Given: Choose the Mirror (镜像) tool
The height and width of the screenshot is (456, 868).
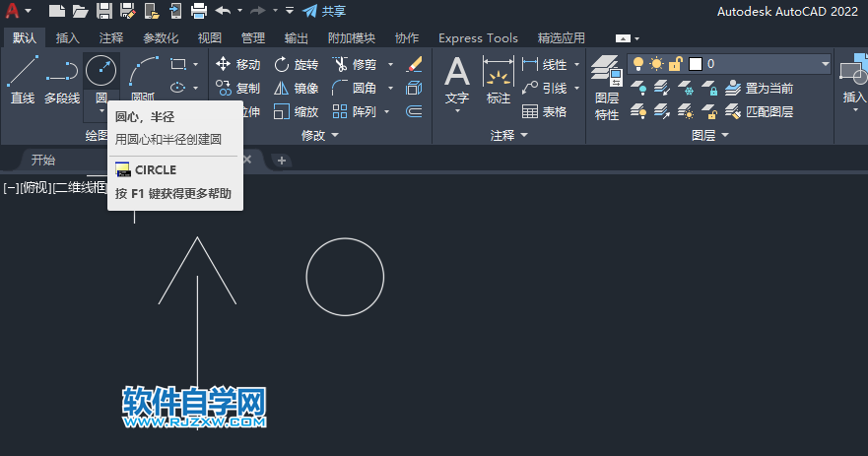Looking at the screenshot, I should click(x=297, y=88).
